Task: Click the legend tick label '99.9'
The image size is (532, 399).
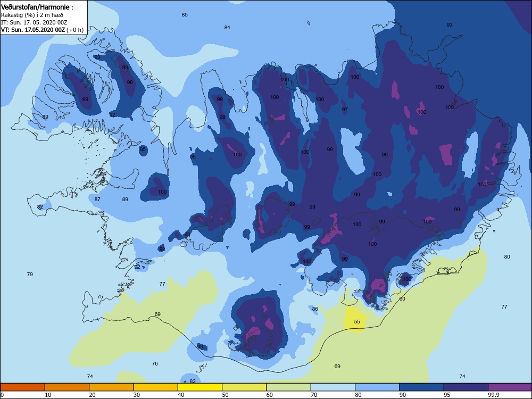Action: coord(494,395)
